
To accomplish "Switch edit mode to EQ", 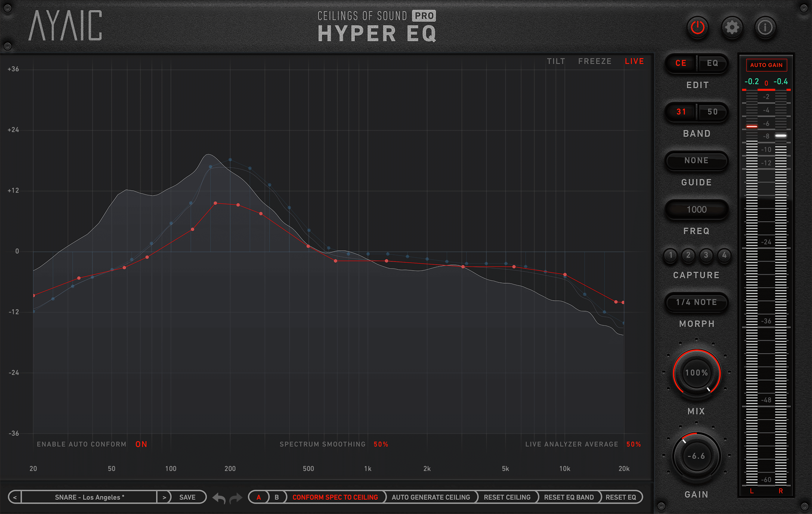I will tap(712, 63).
